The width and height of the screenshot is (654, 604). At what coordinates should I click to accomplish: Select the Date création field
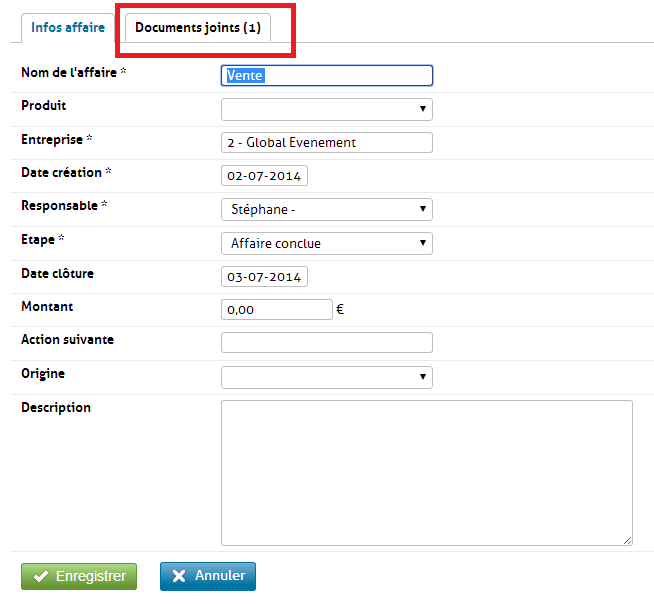[x=264, y=176]
